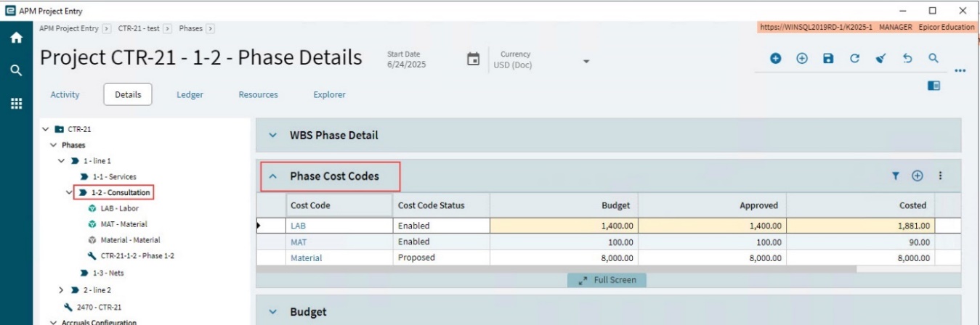
Task: Undo changes with the back arrow icon
Action: point(907,59)
